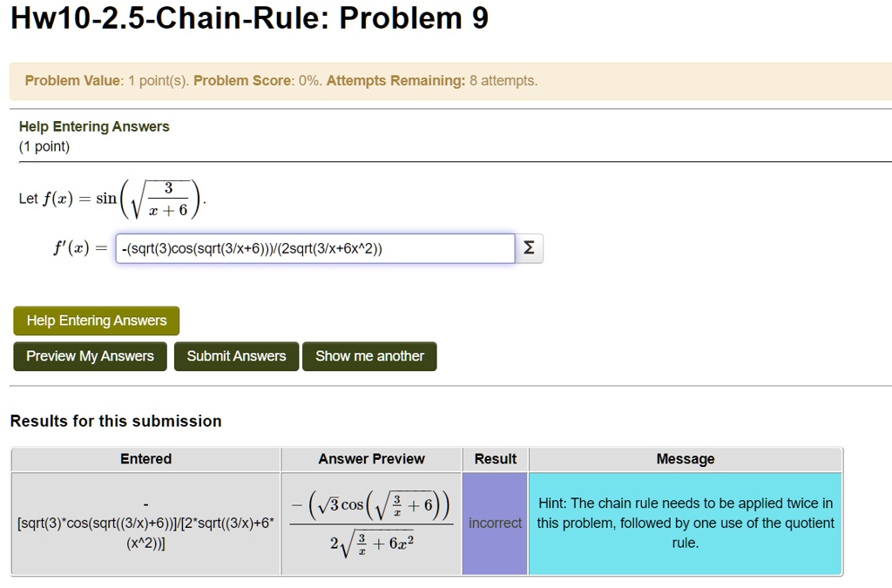Click the Preview My Answers button
The image size is (892, 588).
90,356
